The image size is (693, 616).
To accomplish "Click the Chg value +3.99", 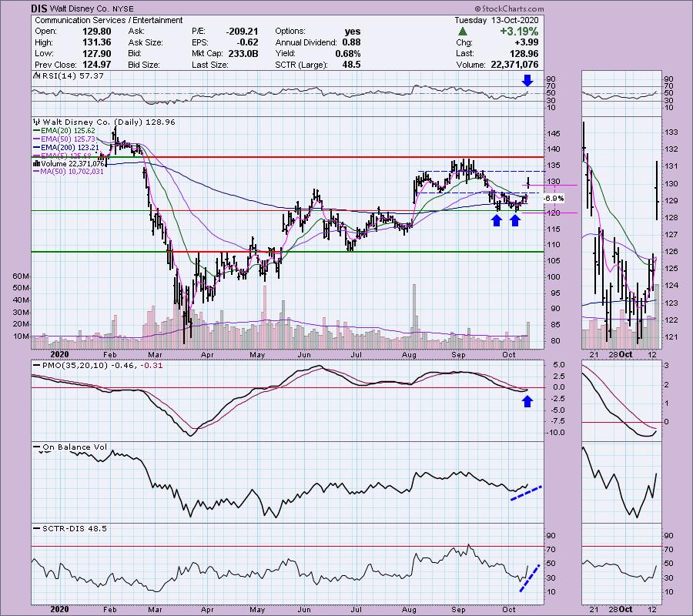I will [527, 42].
